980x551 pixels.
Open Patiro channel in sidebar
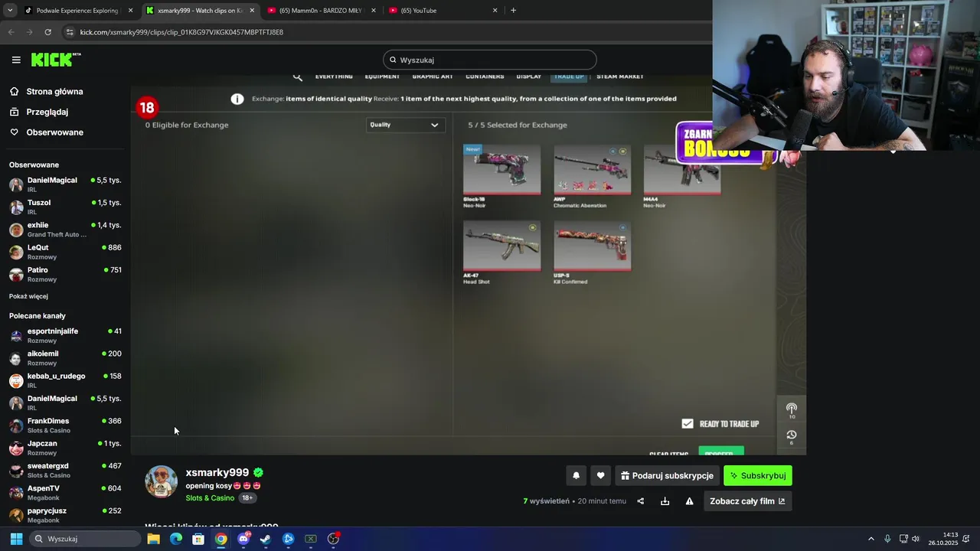pos(65,274)
